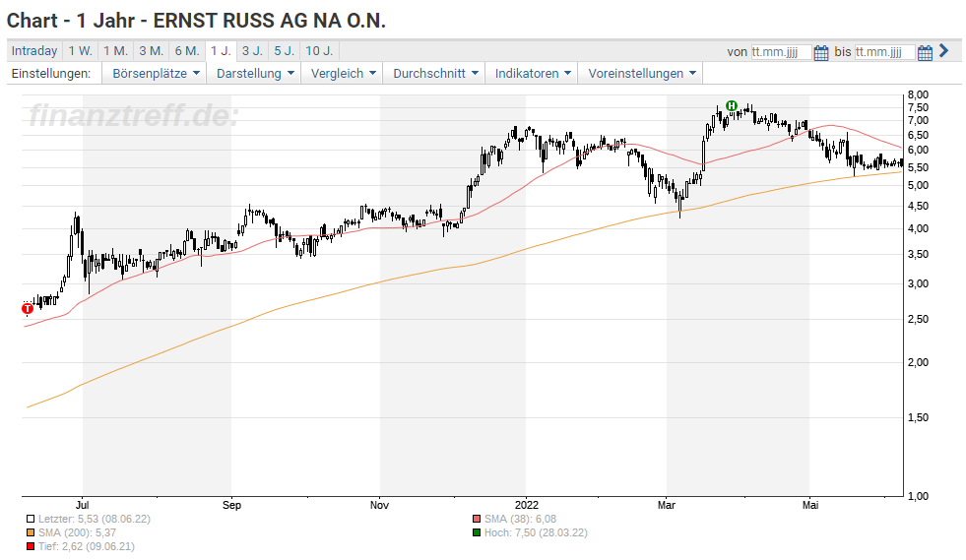This screenshot has width=966, height=560.
Task: Open the 'bis' date calendar picker
Action: pos(925,52)
